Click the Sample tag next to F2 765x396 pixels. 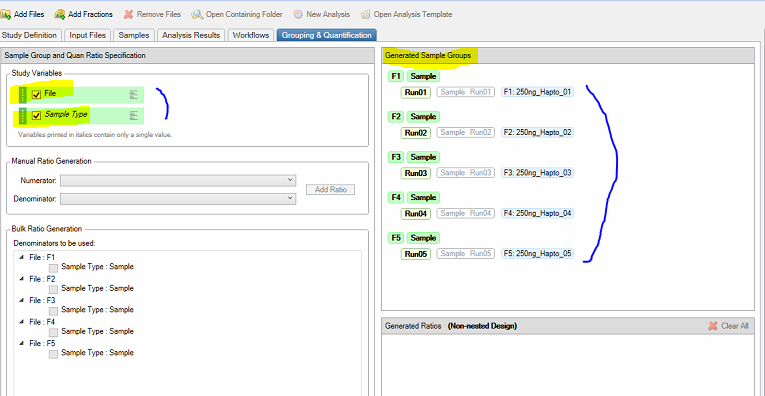[423, 117]
